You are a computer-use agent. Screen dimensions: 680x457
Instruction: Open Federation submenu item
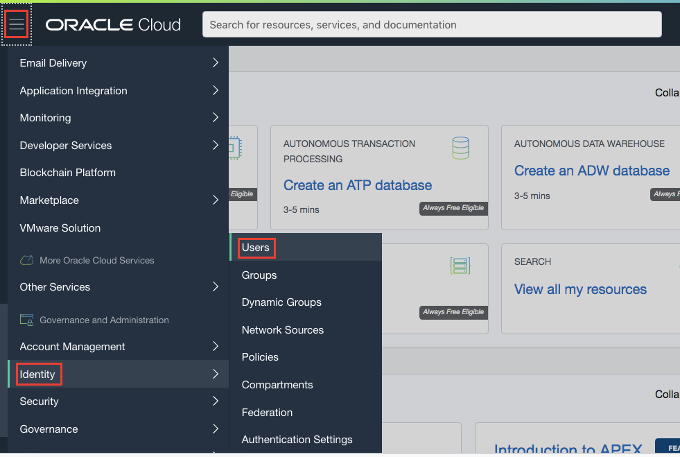point(267,412)
